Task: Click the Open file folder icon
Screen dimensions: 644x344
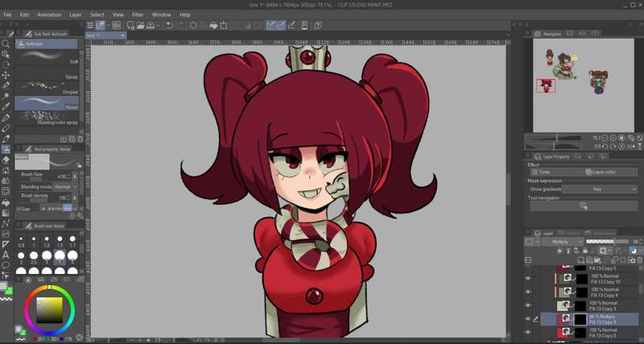Action: pos(140,26)
